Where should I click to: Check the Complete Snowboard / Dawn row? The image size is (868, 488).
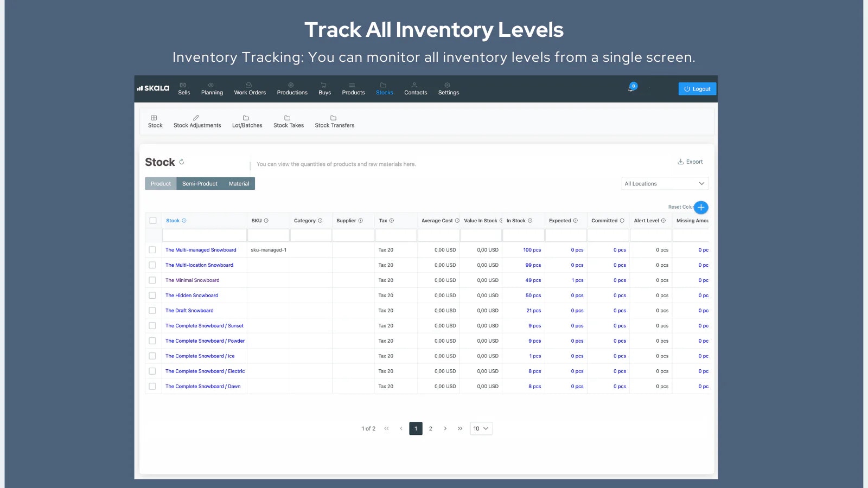152,387
